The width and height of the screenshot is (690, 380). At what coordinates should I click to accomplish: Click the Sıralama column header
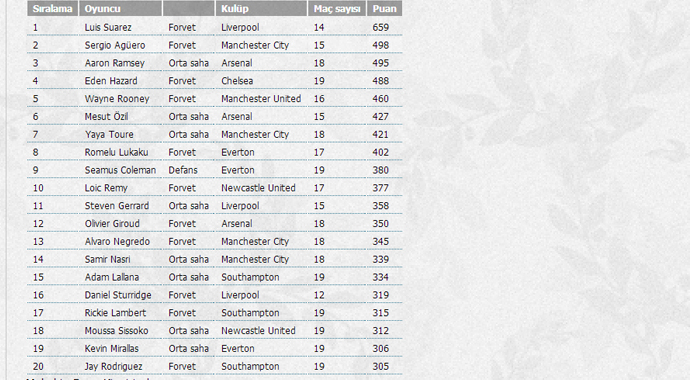tap(52, 8)
